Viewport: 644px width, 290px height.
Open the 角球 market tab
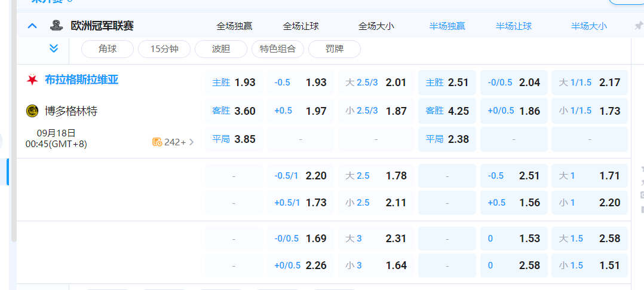108,49
